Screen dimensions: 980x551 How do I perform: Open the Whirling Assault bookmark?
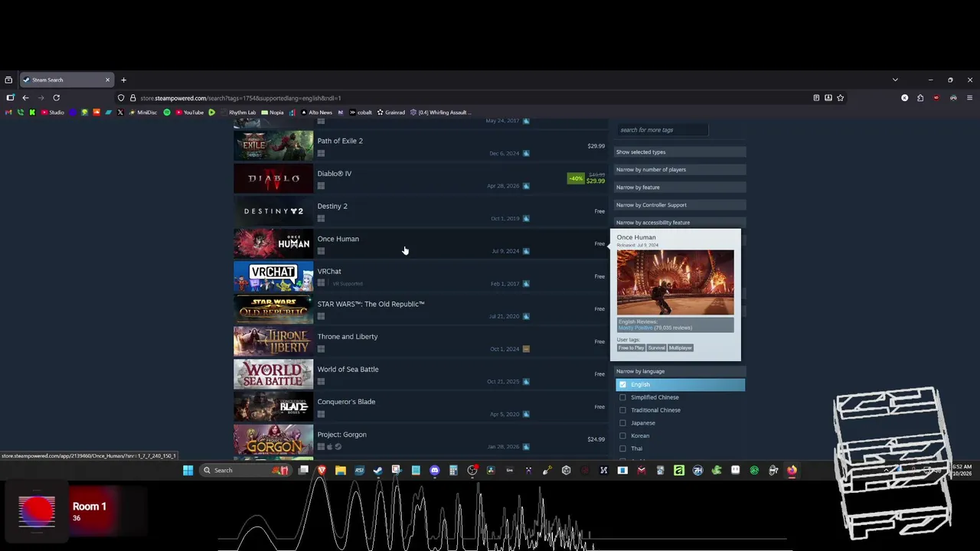click(440, 112)
